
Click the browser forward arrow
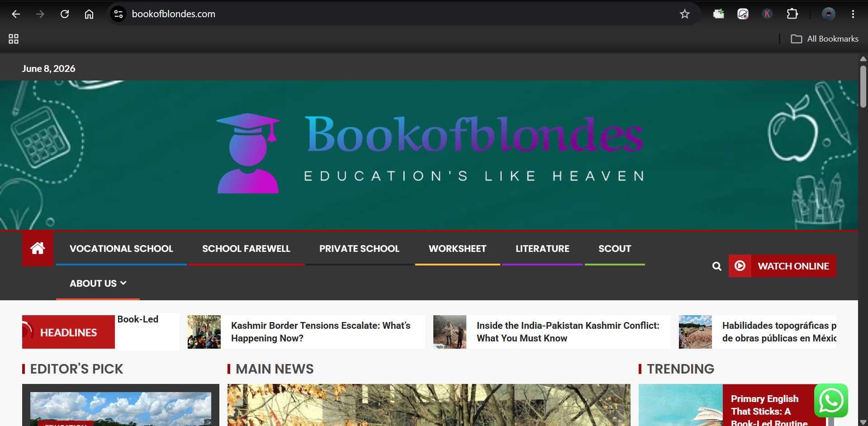pos(40,14)
